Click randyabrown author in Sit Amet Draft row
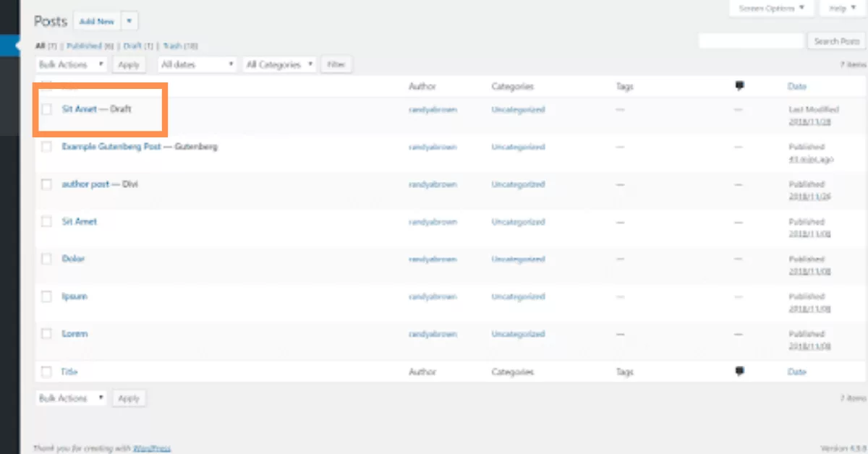 433,109
